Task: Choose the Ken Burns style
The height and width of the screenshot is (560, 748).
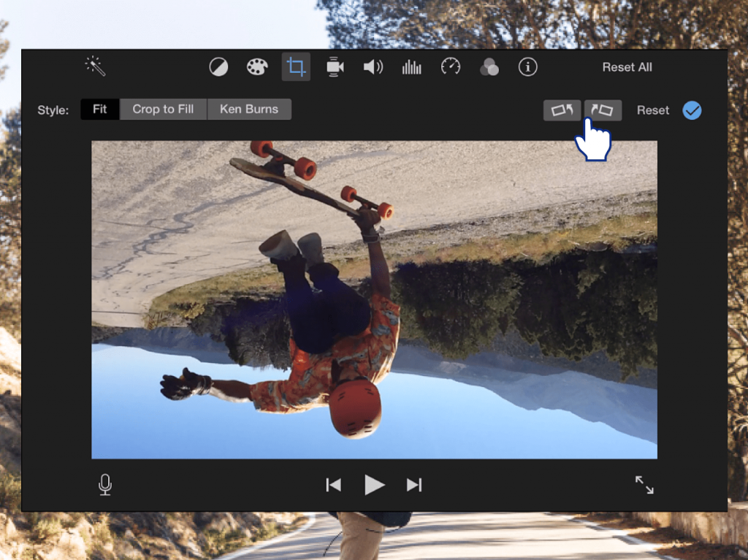Action: click(x=249, y=110)
